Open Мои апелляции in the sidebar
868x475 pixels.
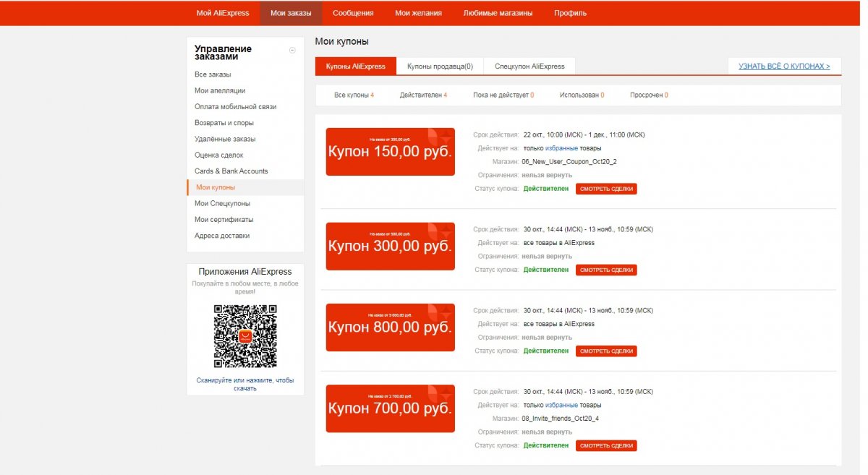click(220, 90)
